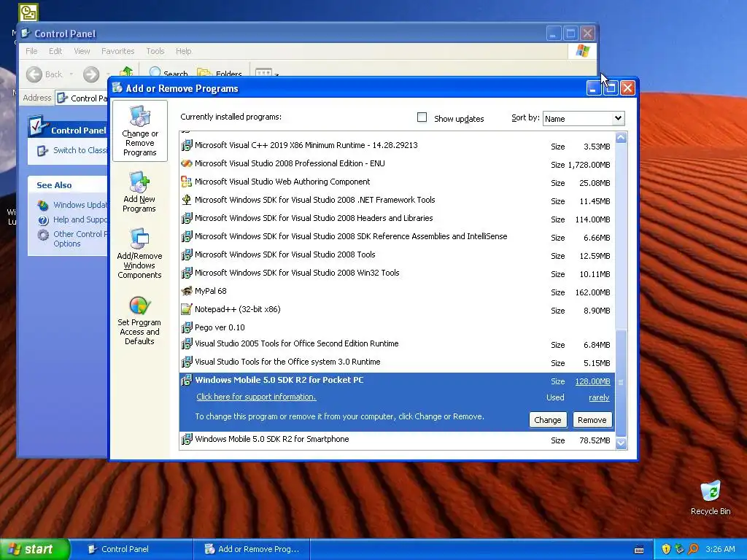Click the MyPal 68 raccoon icon

pyautogui.click(x=187, y=291)
